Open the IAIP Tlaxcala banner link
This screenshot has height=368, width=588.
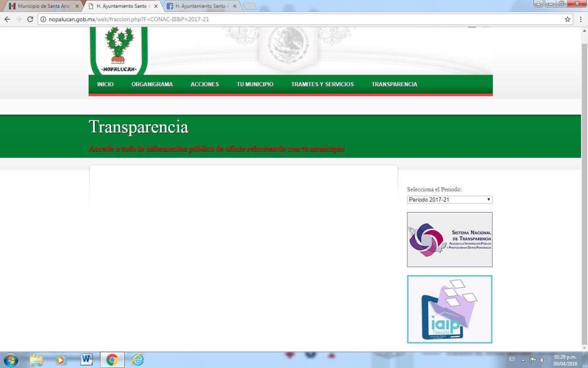click(x=449, y=309)
